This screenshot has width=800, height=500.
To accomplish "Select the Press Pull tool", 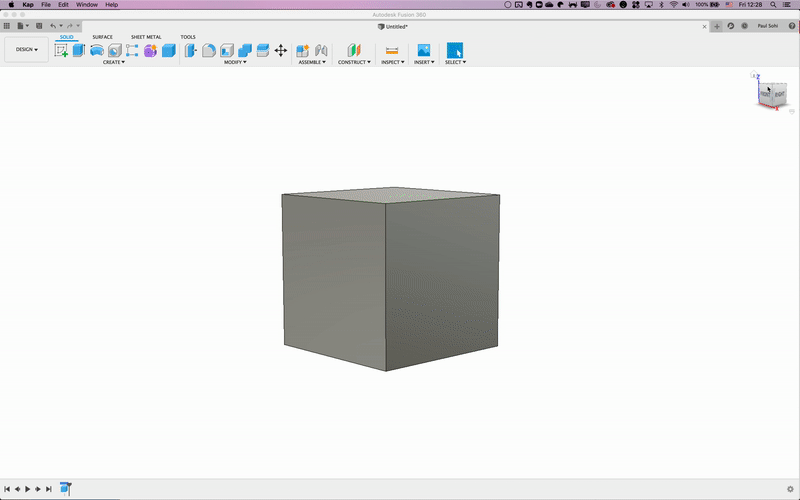I will tap(190, 50).
